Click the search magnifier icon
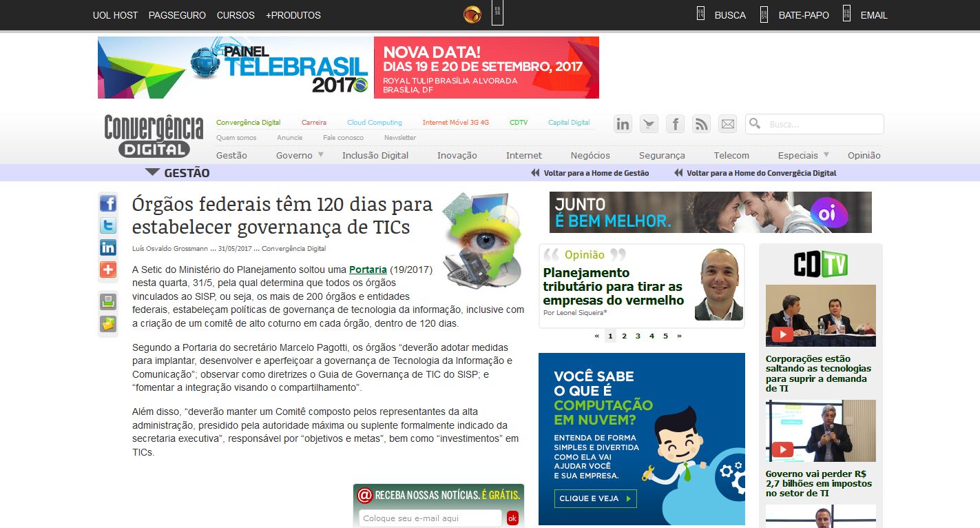This screenshot has width=980, height=528. tap(755, 123)
